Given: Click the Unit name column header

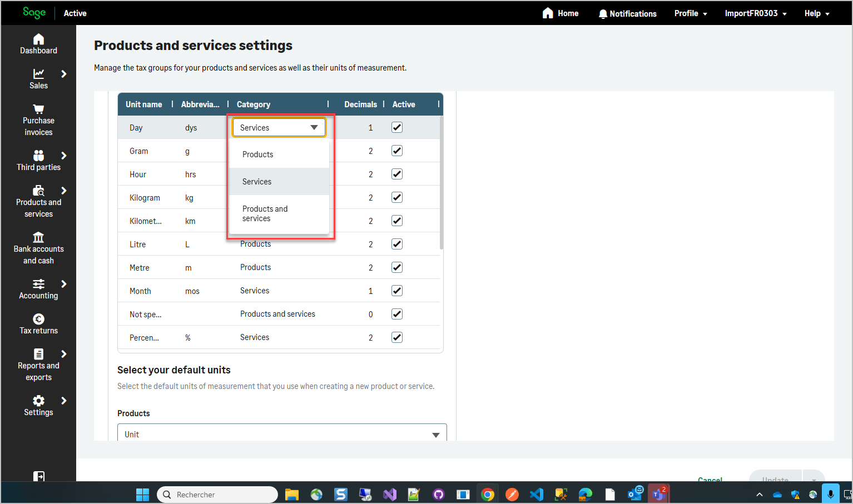Looking at the screenshot, I should [x=144, y=104].
